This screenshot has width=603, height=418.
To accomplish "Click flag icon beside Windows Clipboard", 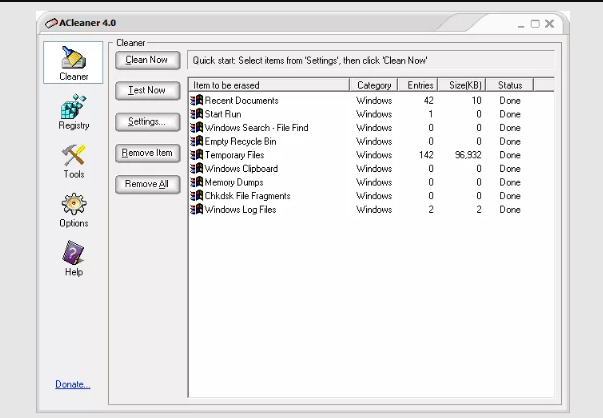I will click(197, 168).
